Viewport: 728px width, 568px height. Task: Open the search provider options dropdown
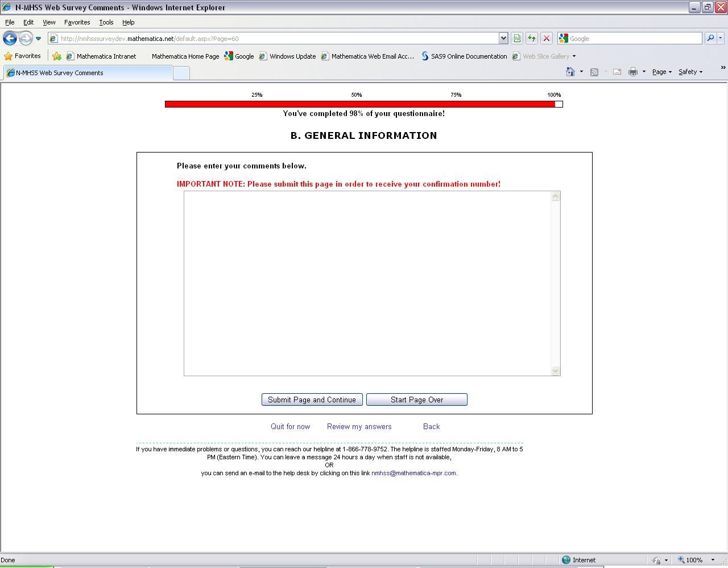[x=721, y=38]
